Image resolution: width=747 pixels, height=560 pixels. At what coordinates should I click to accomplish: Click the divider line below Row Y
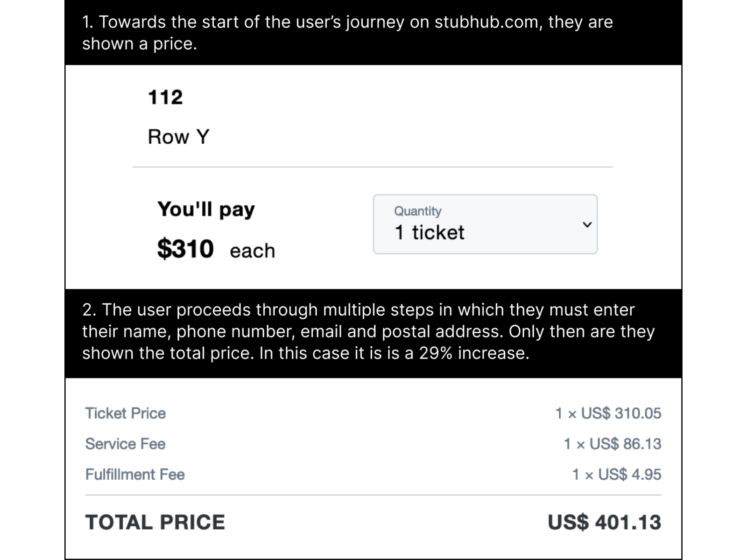tap(373, 167)
